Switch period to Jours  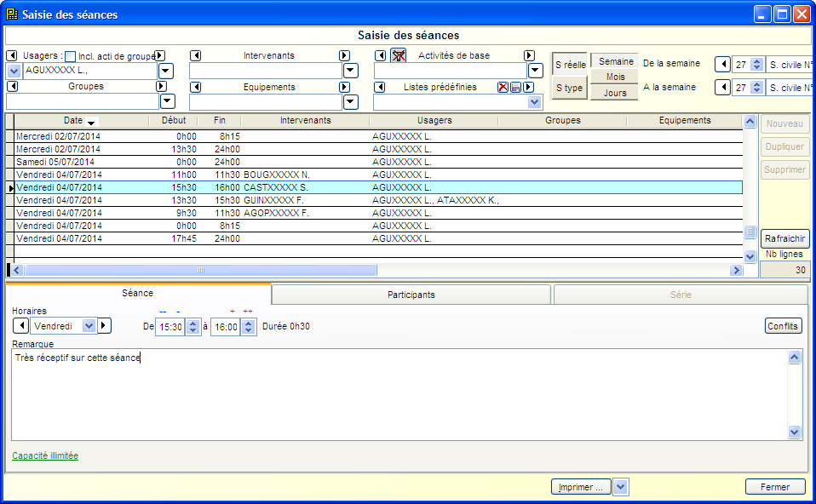point(615,93)
